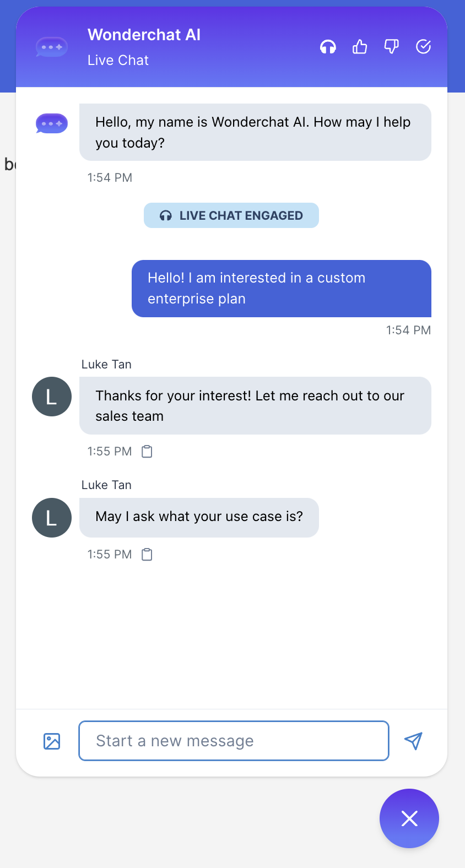Click Luke Tan's avatar
The height and width of the screenshot is (868, 465).
51,397
